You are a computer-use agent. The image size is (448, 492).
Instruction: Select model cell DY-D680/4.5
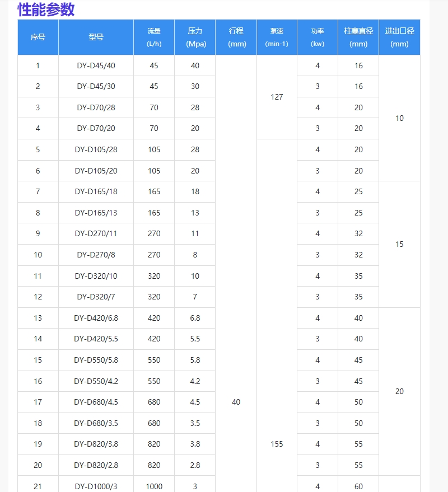pos(96,402)
